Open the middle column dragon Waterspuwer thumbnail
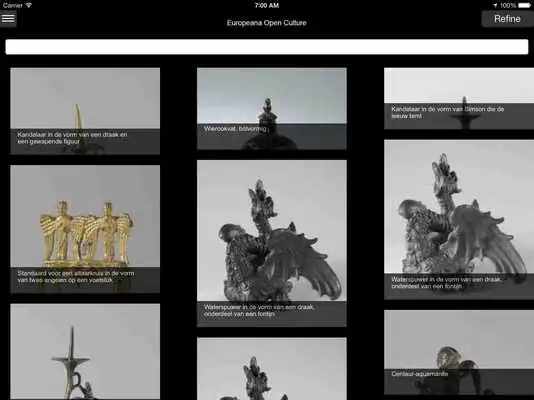 coord(271,243)
